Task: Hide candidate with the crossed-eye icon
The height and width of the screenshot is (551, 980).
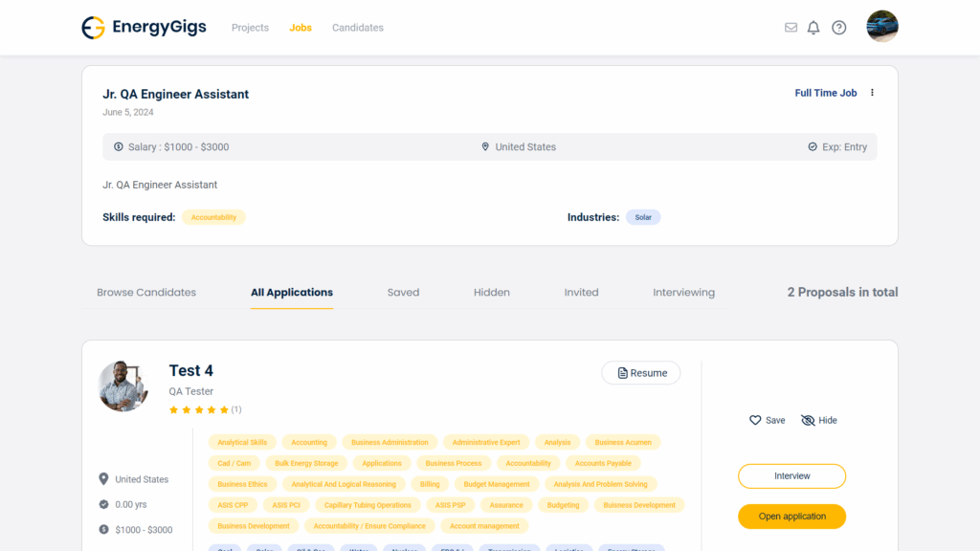Action: [x=818, y=420]
